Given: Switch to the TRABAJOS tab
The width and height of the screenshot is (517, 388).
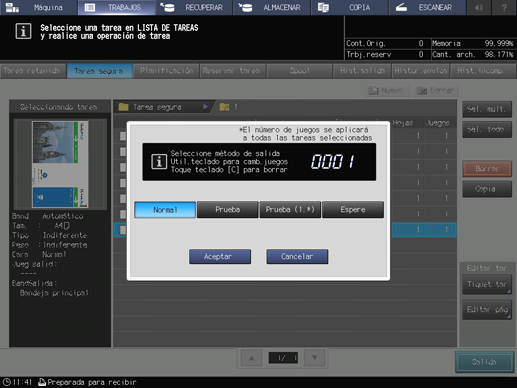Looking at the screenshot, I should click(116, 7).
